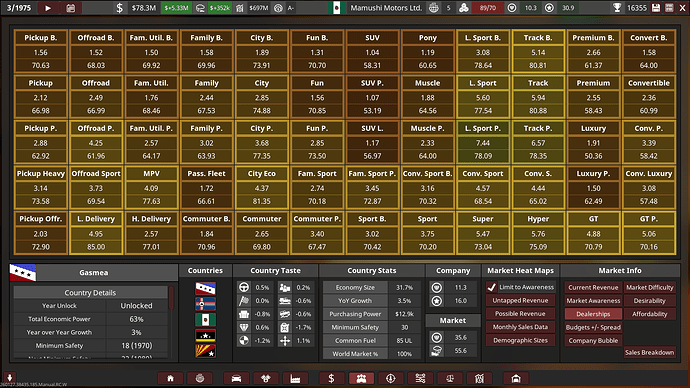Select the L. Sport P. demographic cell

483,142
